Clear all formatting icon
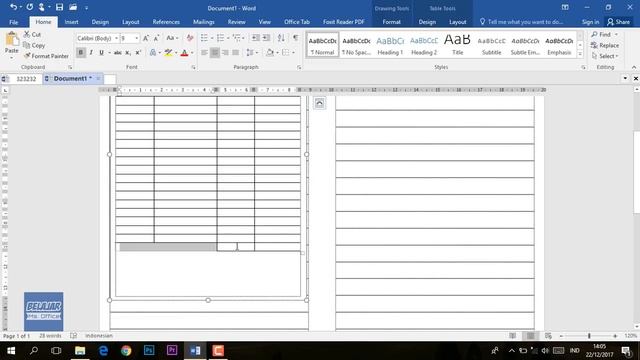 (190, 38)
